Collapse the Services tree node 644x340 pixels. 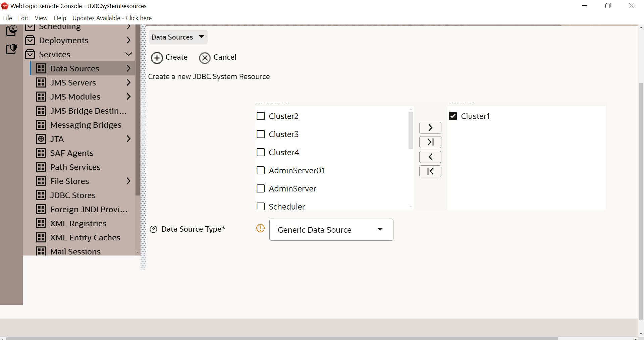coord(128,54)
